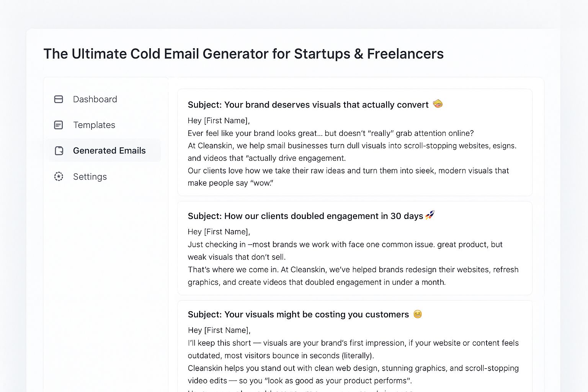Select the Generated Emails text label
Viewport: 588px width, 392px height.
pyautogui.click(x=109, y=151)
